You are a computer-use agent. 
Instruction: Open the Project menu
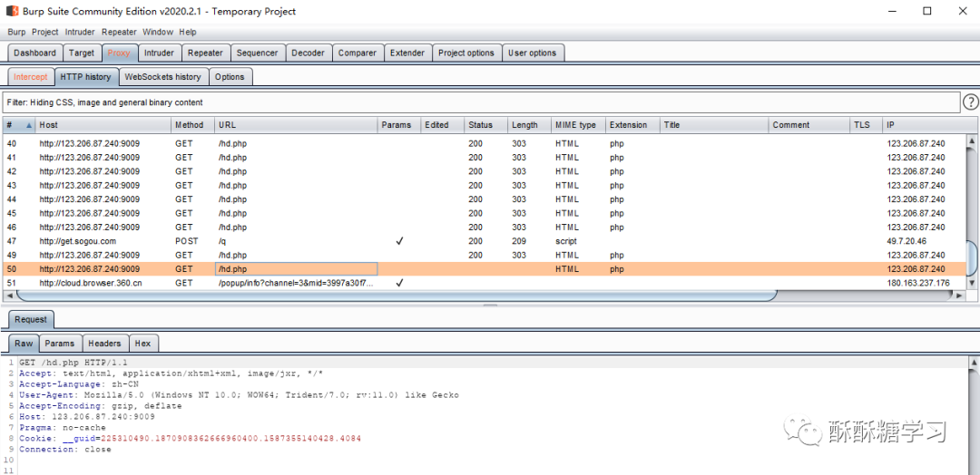(x=45, y=32)
